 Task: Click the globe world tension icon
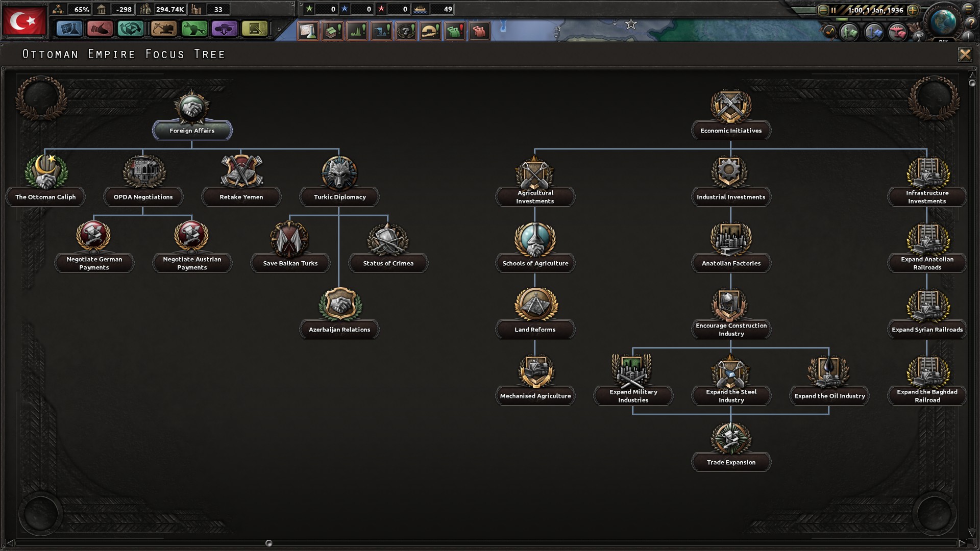(943, 22)
